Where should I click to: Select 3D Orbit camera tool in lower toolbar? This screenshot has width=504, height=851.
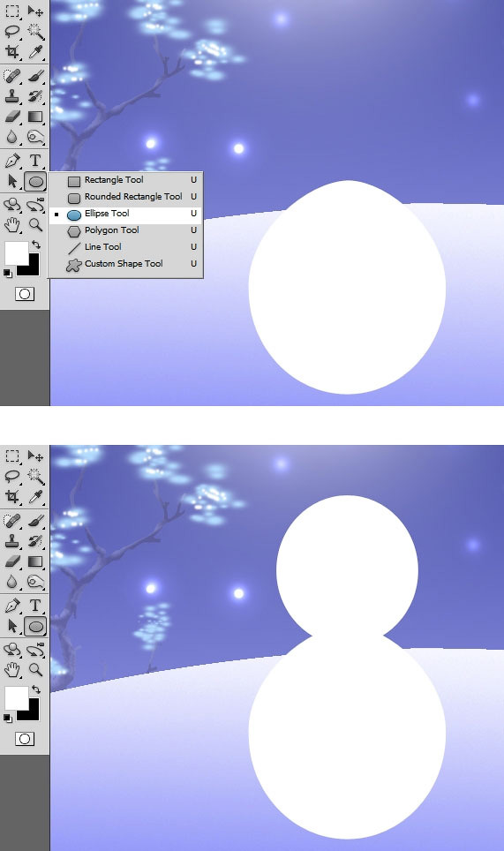click(36, 651)
